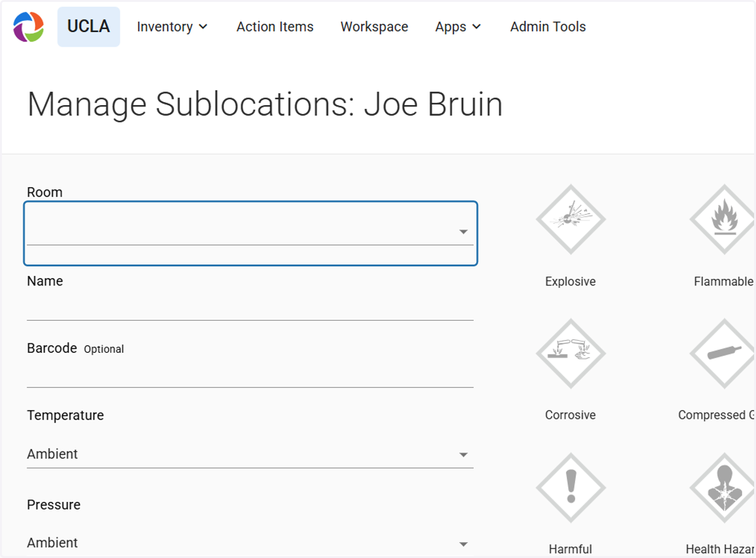The image size is (756, 558).
Task: Open Admin Tools
Action: (548, 26)
